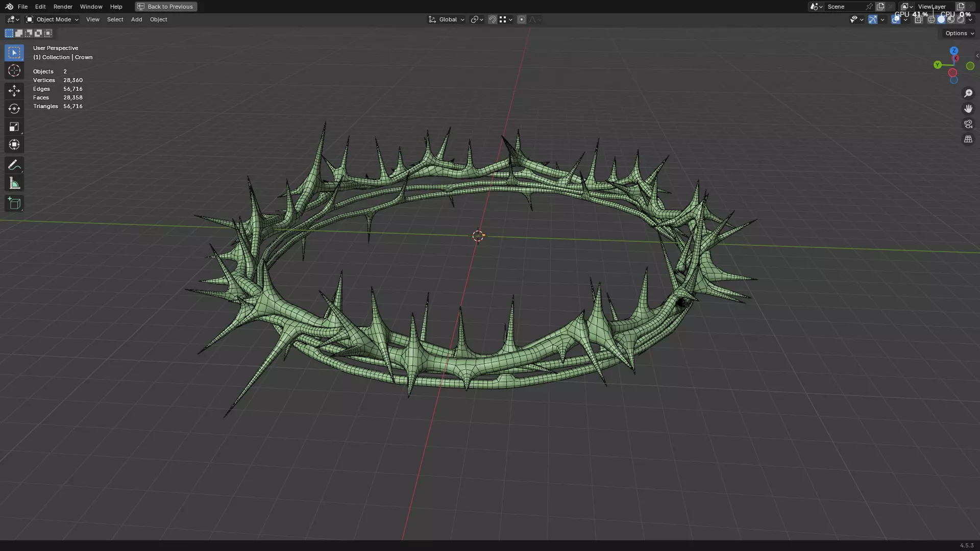
Task: Expand the Overlays settings dropdown arrow
Action: pyautogui.click(x=905, y=19)
